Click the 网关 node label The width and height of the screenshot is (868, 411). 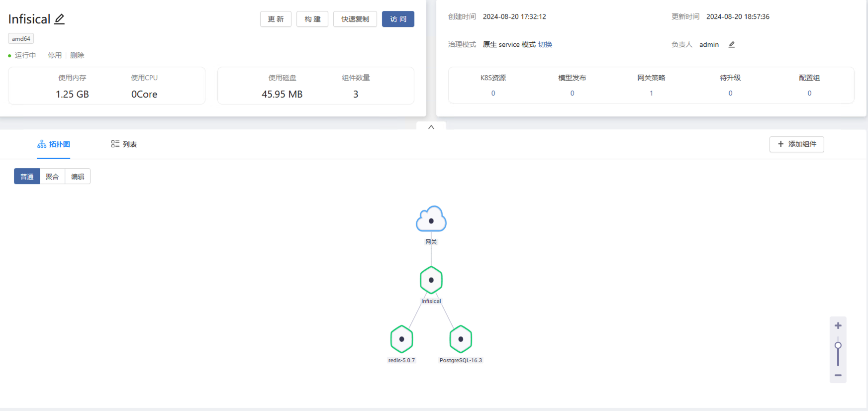[x=431, y=242]
